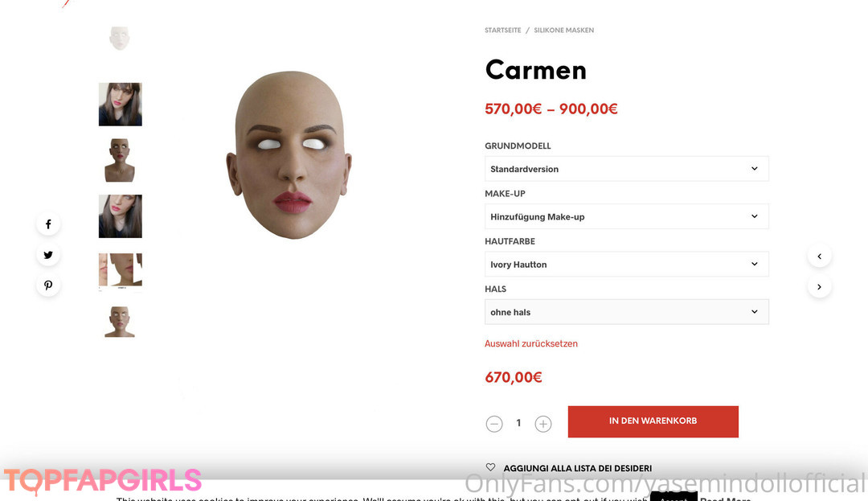
Task: Share product on Facebook
Action: coord(48,224)
